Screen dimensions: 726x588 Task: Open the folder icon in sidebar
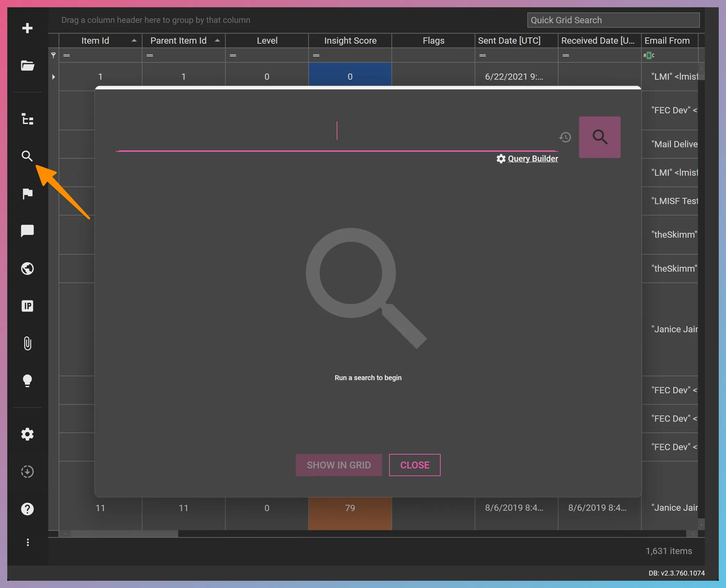tap(27, 65)
